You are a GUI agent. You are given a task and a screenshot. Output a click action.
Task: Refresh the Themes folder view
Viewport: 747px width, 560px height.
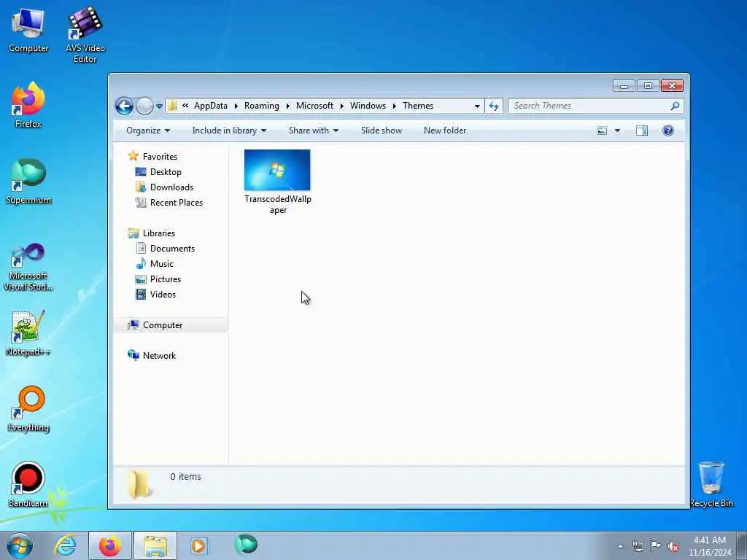coord(494,106)
